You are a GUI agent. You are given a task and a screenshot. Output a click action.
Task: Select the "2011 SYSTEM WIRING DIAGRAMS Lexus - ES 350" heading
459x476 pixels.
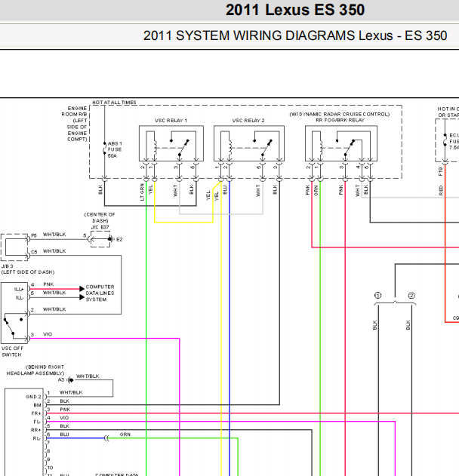(x=295, y=35)
